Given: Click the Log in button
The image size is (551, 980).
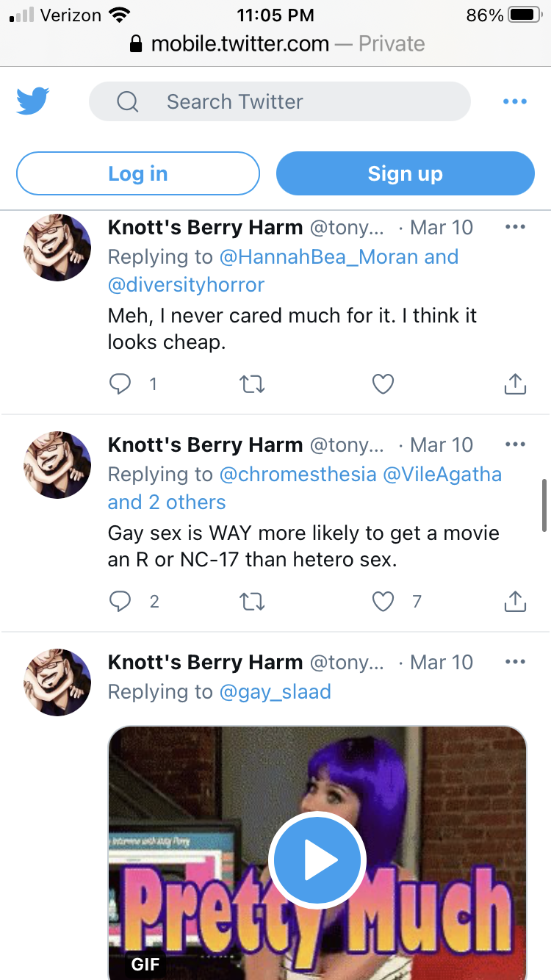Looking at the screenshot, I should coord(138,173).
